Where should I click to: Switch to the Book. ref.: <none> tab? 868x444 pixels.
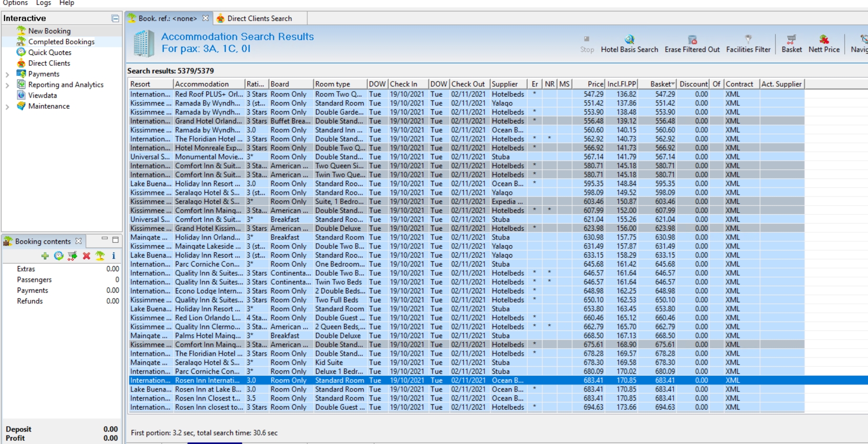coord(167,18)
